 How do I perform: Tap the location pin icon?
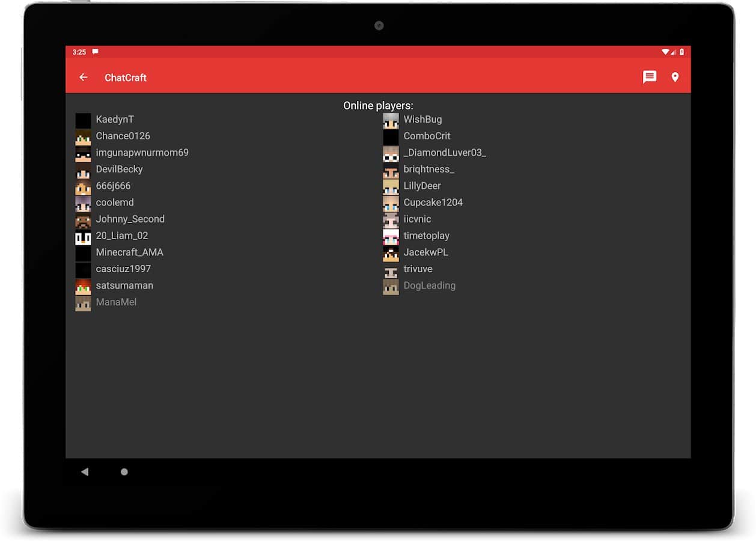pyautogui.click(x=675, y=77)
